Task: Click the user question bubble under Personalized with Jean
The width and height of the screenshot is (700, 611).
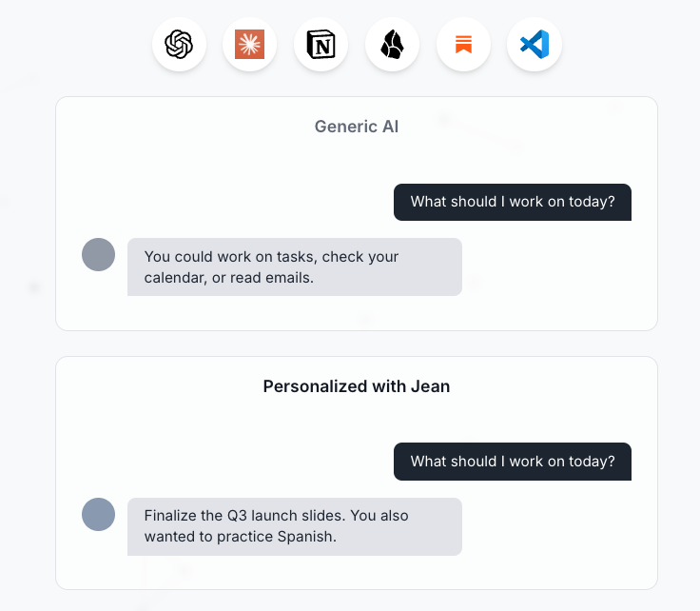Action: click(x=513, y=462)
